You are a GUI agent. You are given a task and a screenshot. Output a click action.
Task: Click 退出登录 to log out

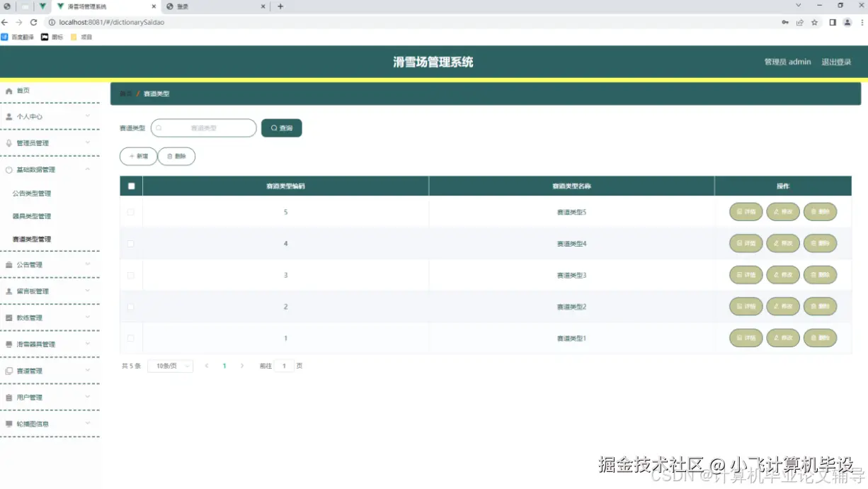[836, 62]
